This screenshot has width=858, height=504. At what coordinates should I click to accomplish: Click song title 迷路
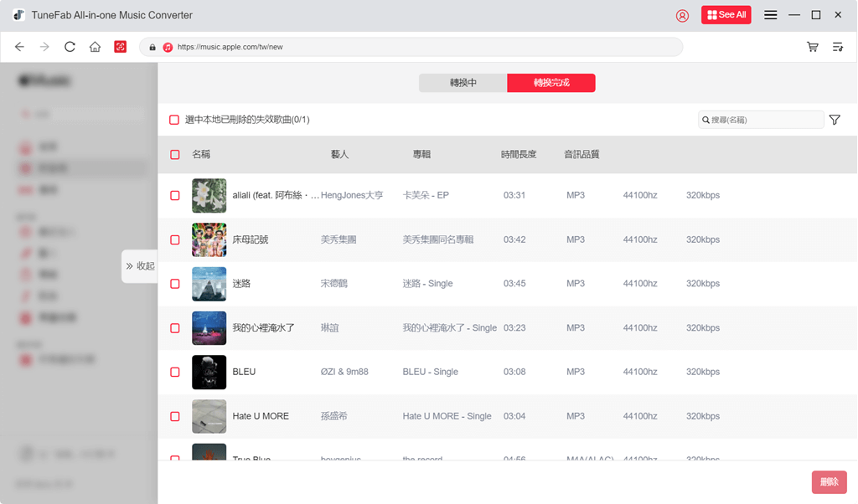click(241, 283)
